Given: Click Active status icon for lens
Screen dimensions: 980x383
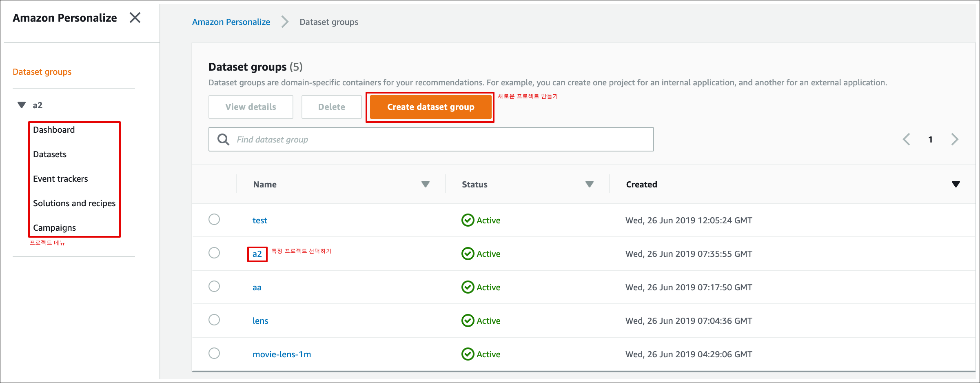Looking at the screenshot, I should click(468, 321).
